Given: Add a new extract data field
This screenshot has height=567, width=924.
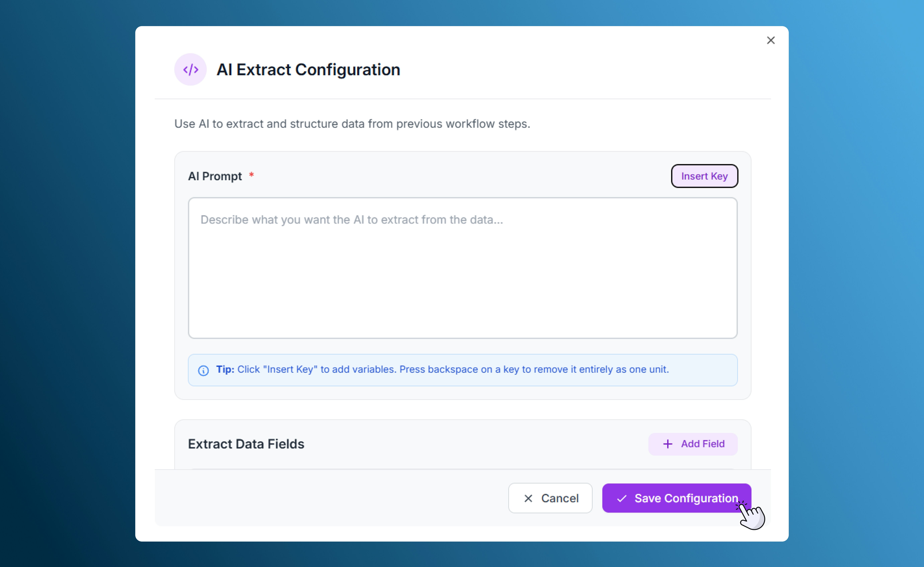Looking at the screenshot, I should 693,444.
